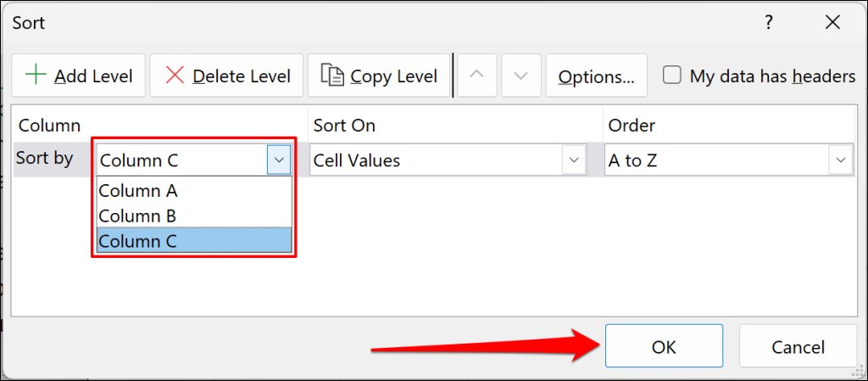Click the Cancel button

(x=797, y=346)
